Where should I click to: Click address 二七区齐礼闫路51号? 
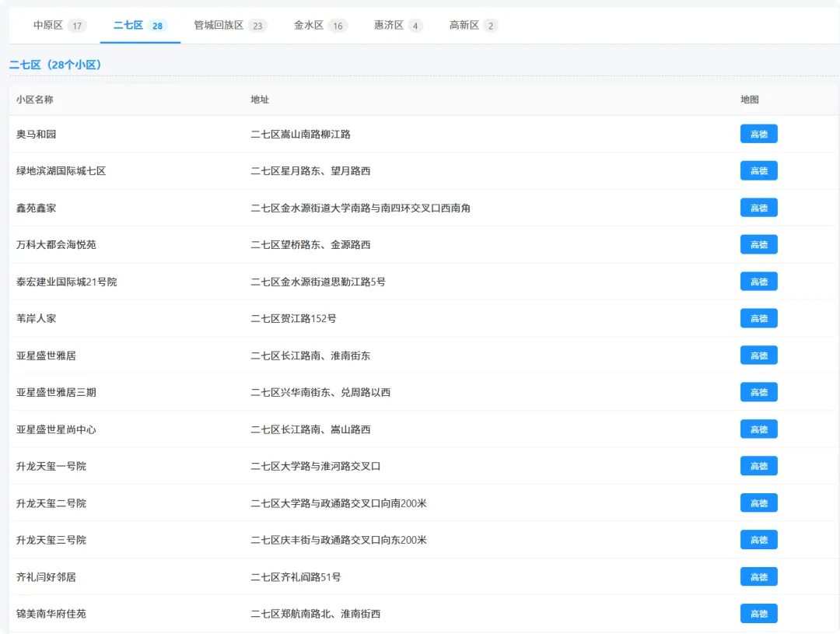[296, 576]
